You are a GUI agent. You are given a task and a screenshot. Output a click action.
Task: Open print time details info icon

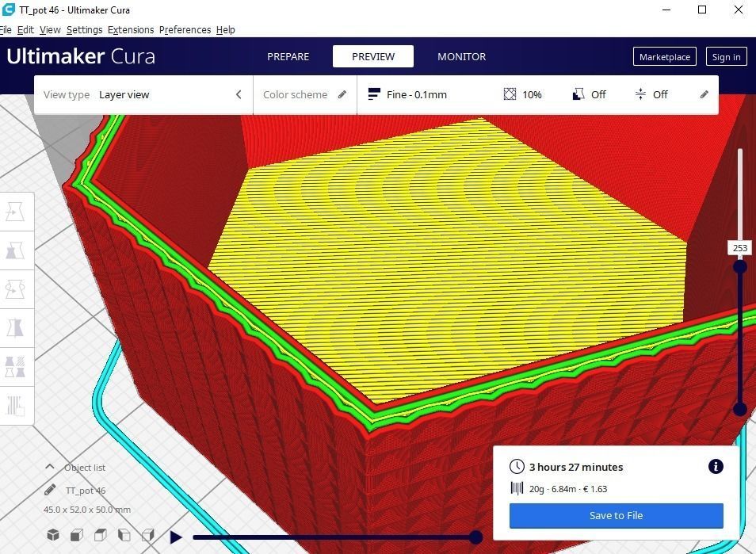click(x=716, y=466)
